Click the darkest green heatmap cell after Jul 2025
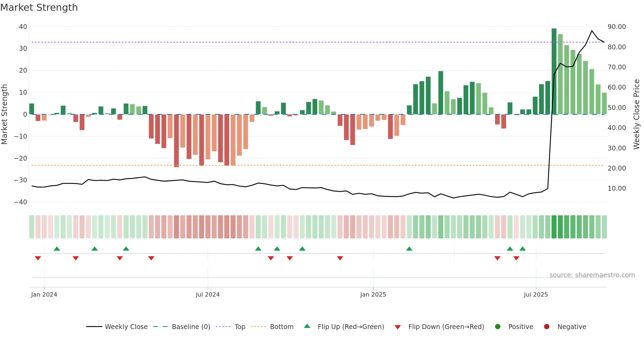 [554, 227]
